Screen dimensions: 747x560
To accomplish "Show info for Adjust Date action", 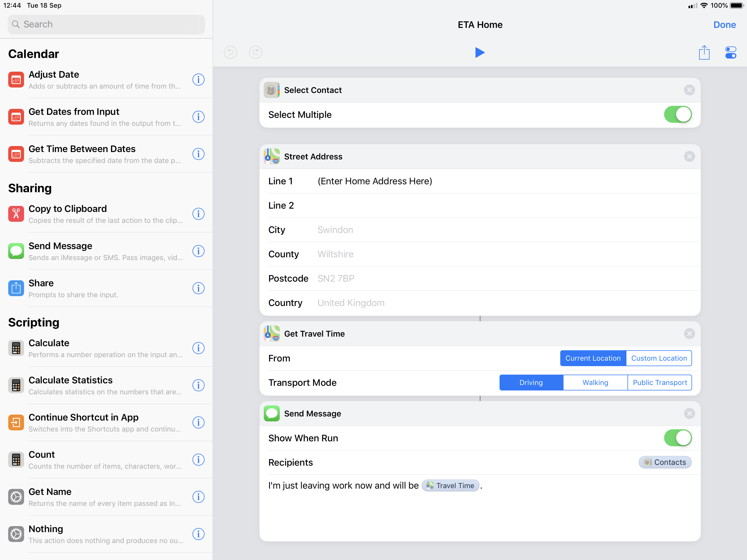I will tap(198, 80).
